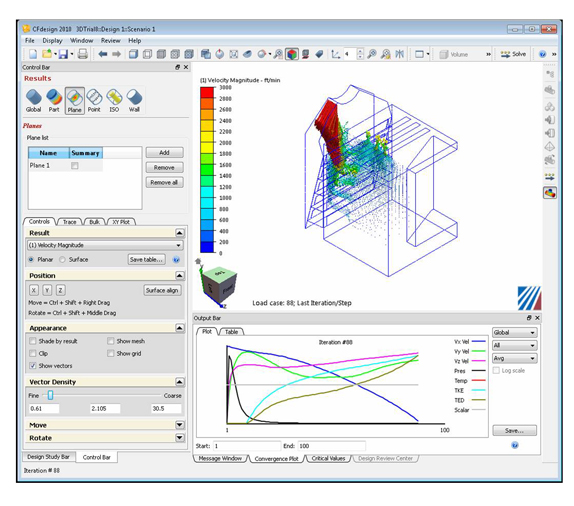Click the Save disk icon in toolbar
The height and width of the screenshot is (506, 574).
[x=63, y=54]
